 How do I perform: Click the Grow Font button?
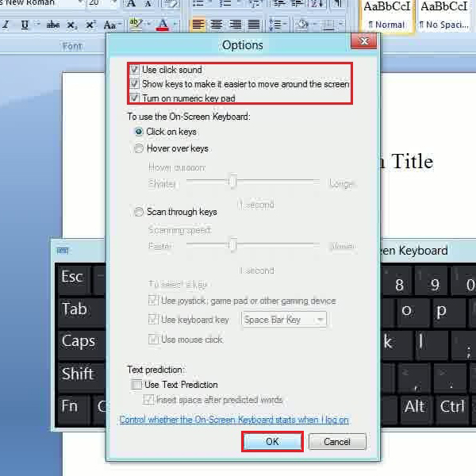tap(131, 4)
